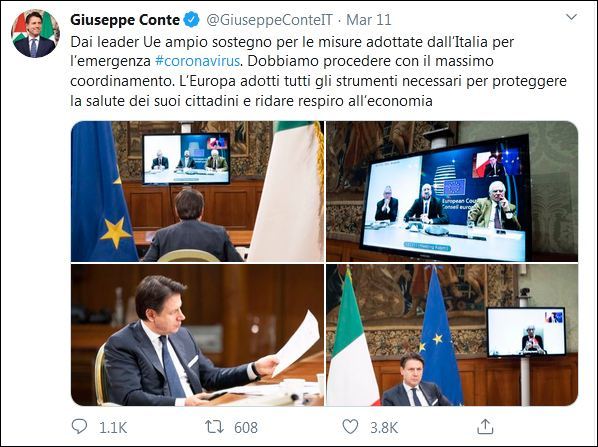Like the tweet with heart icon
Screen dimensions: 598x447
coord(350,427)
